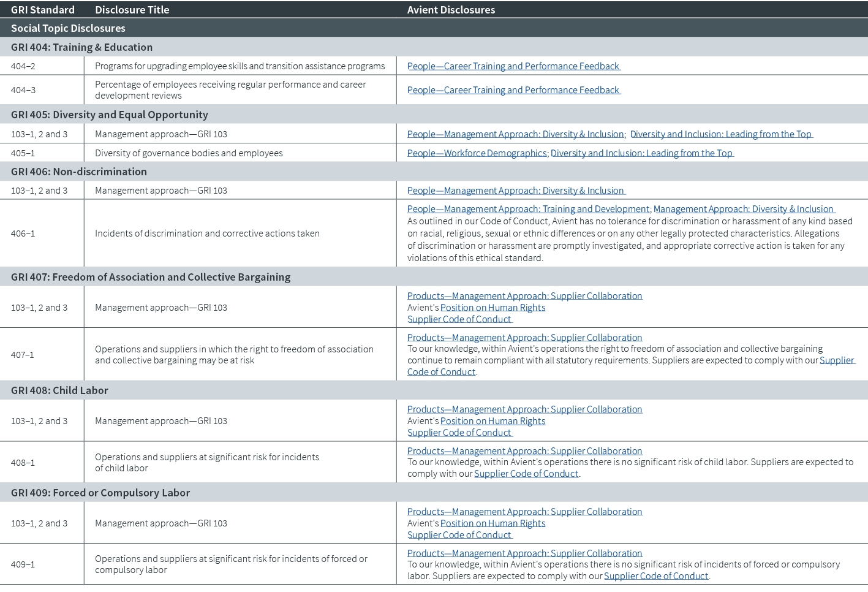Image resolution: width=868 pixels, height=592 pixels.
Task: Click Position on Human Rights under GRI 407
Action: [x=492, y=308]
